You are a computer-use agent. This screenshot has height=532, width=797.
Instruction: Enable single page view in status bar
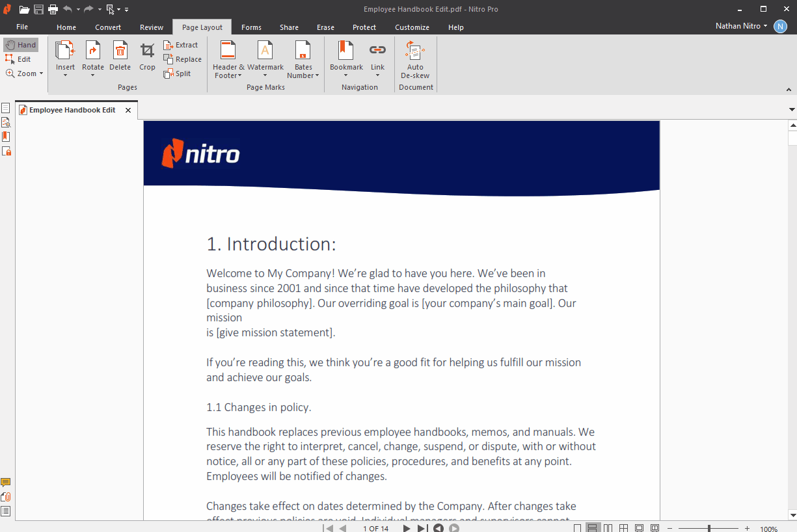click(577, 528)
